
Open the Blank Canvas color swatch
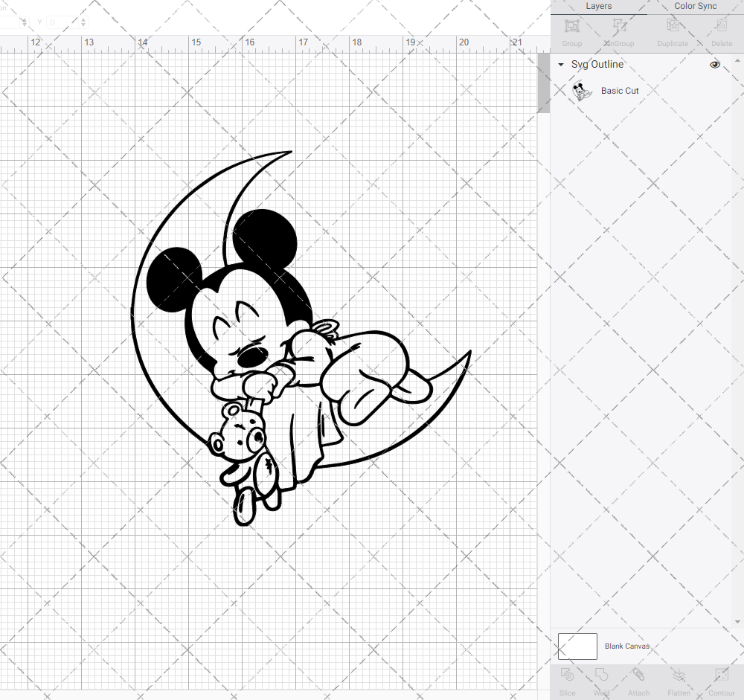pyautogui.click(x=577, y=646)
